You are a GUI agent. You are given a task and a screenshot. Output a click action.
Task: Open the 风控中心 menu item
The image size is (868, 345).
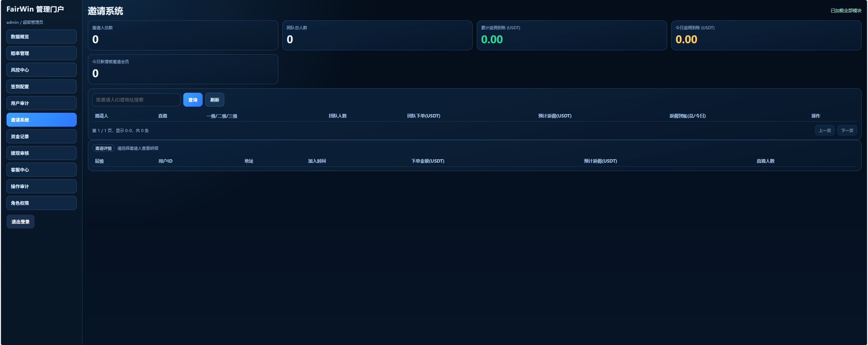click(41, 70)
